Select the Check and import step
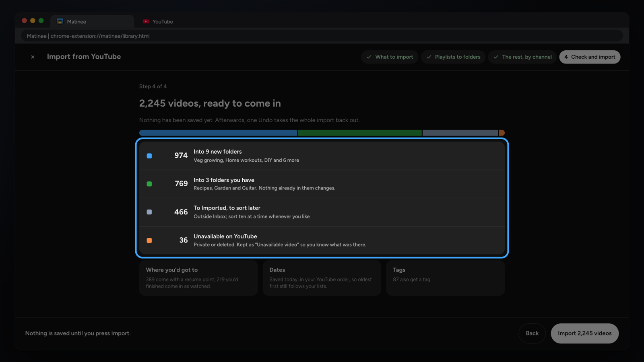Viewport: 644px width, 362px height. tap(590, 57)
